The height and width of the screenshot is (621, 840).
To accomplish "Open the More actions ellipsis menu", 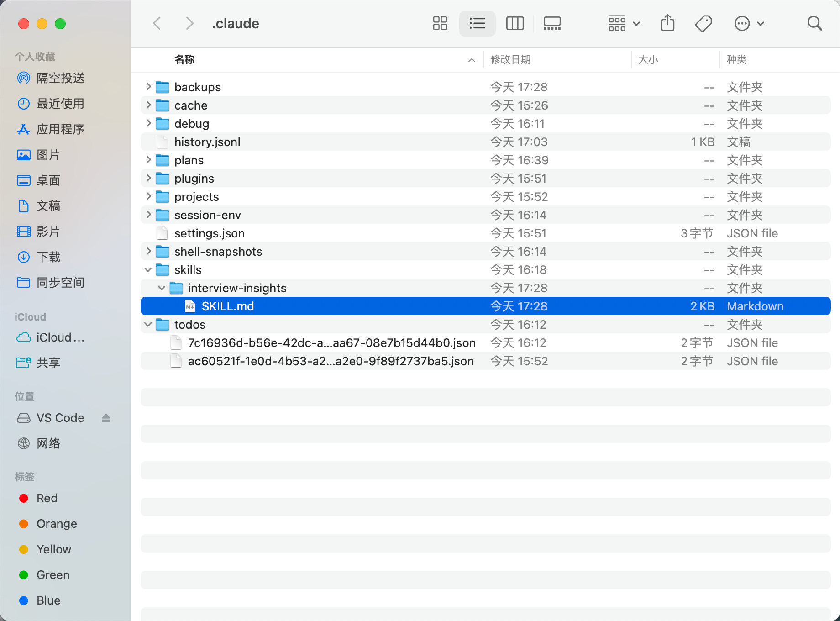I will [749, 23].
